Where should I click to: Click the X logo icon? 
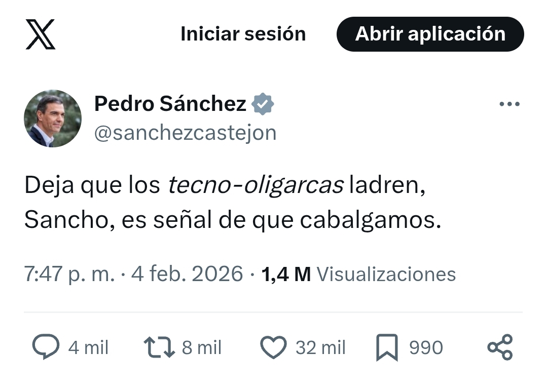(x=41, y=34)
